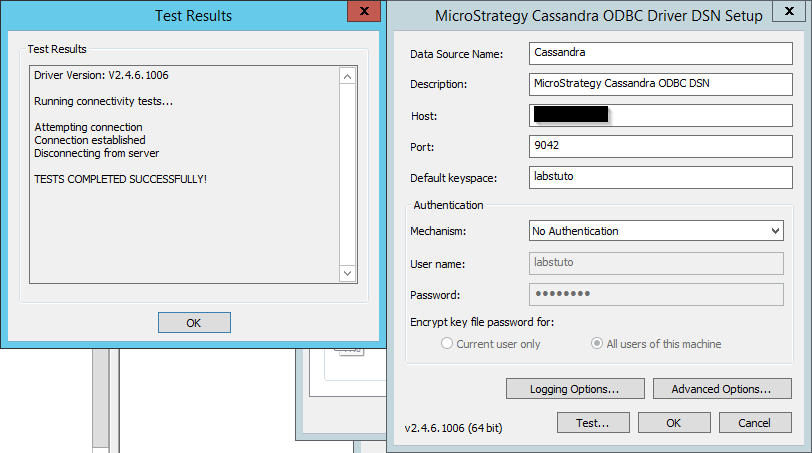Click scroll up arrow in Test Results

coord(348,76)
